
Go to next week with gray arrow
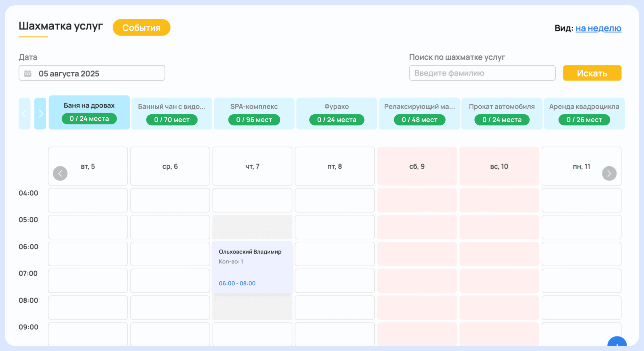click(x=609, y=173)
